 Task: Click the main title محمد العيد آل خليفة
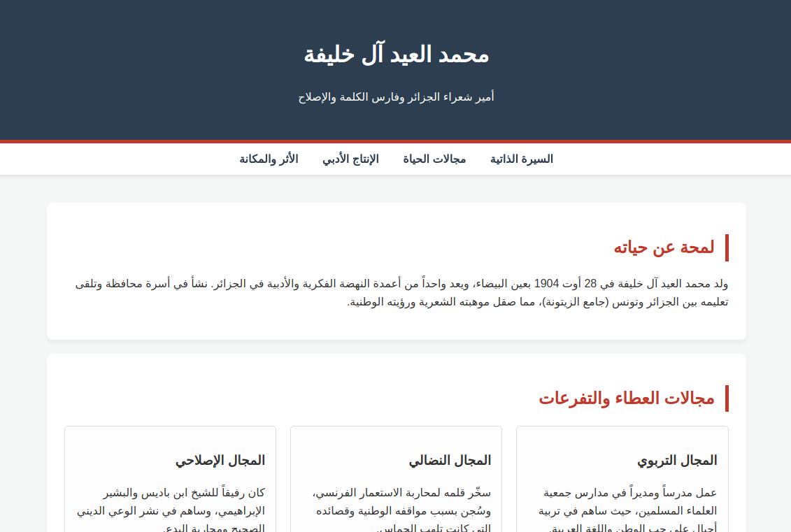[x=396, y=55]
